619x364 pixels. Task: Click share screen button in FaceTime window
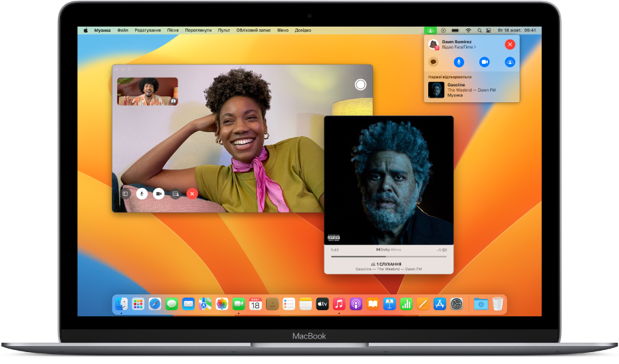coord(176,194)
